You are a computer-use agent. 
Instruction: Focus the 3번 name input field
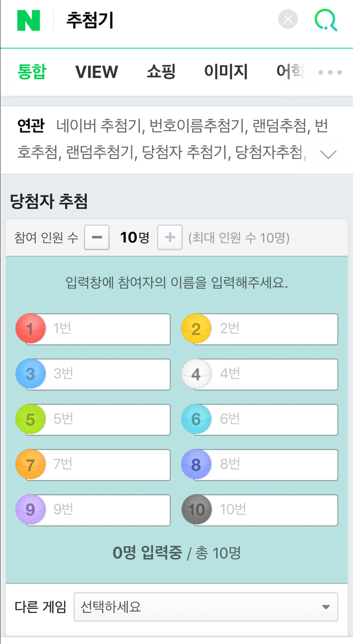[105, 374]
